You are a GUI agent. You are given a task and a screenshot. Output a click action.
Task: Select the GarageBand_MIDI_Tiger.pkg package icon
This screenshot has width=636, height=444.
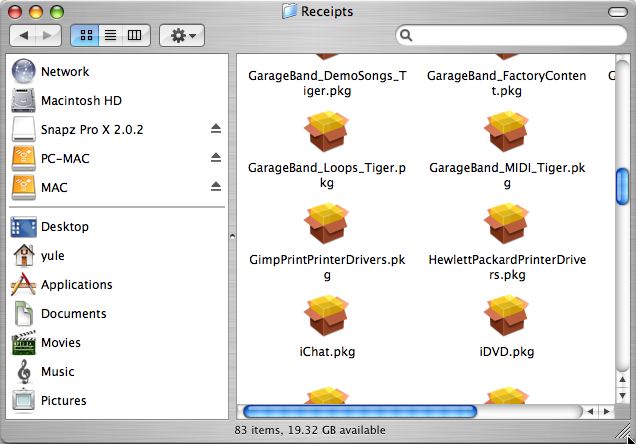507,131
